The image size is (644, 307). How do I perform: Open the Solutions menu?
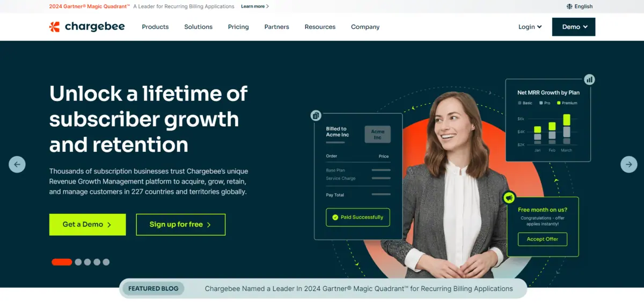tap(199, 27)
